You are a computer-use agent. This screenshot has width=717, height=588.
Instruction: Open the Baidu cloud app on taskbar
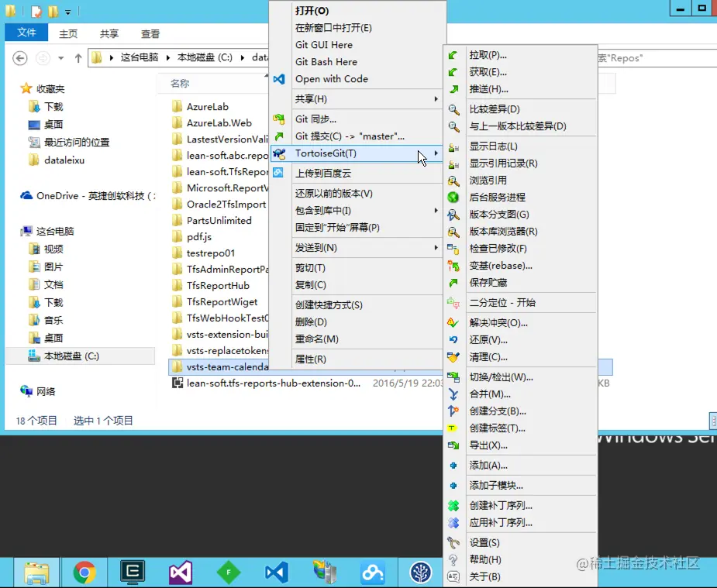click(372, 573)
